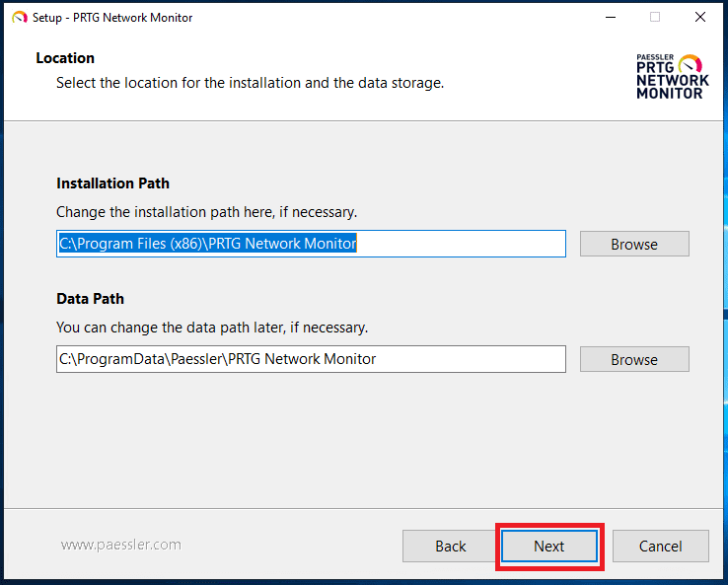
Task: Click the www.paessler.com text
Action: (120, 545)
